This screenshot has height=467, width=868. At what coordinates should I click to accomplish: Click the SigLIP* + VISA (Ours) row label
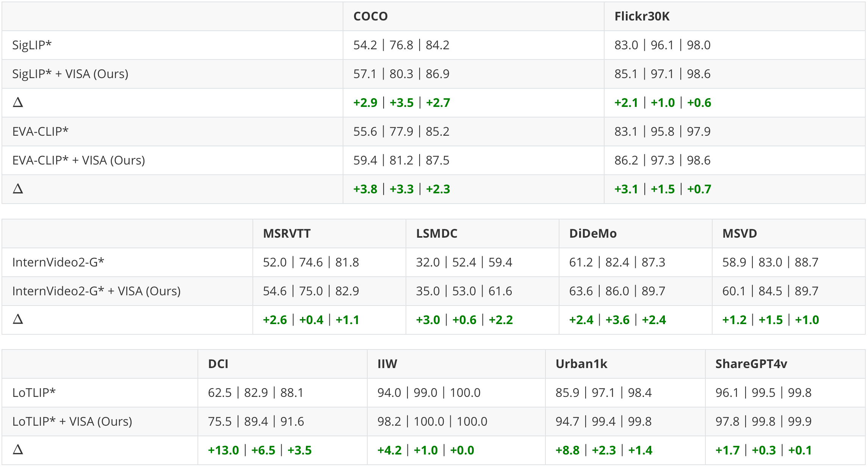(x=70, y=74)
